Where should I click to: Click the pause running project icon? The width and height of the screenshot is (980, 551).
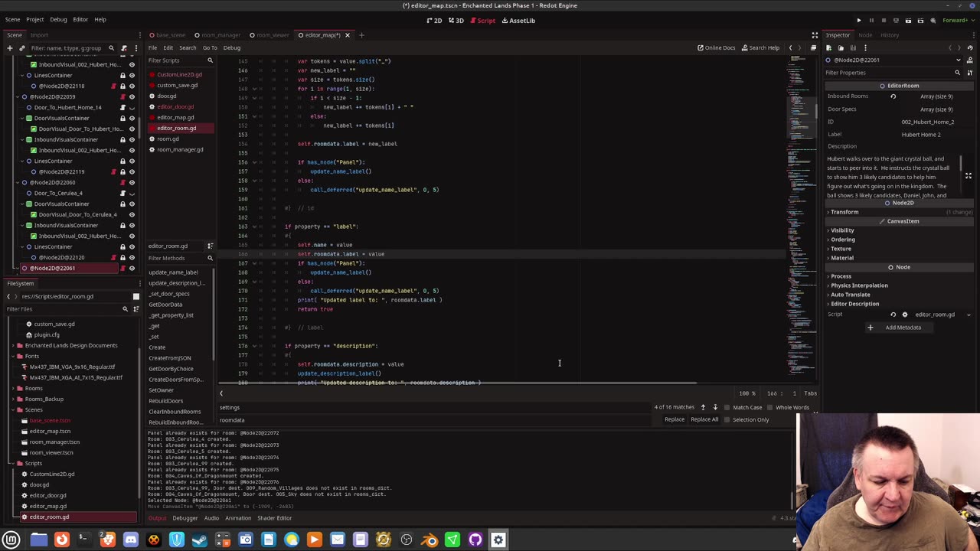pos(871,21)
